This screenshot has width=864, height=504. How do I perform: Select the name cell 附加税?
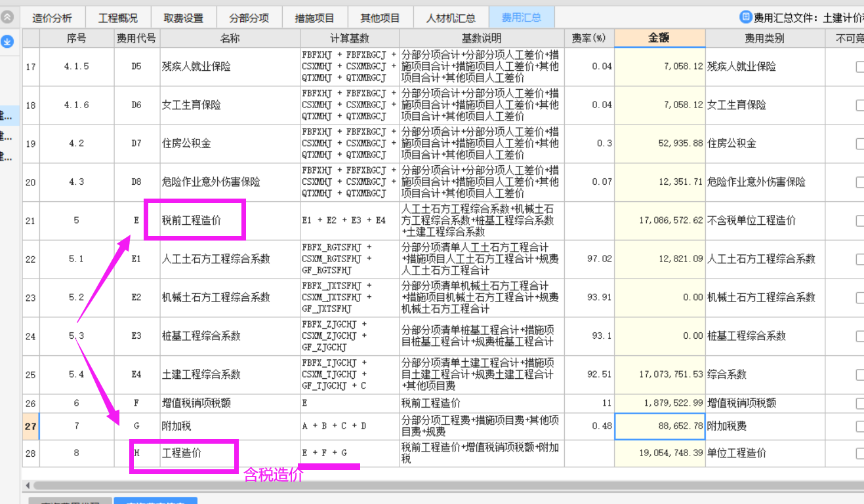(230, 426)
